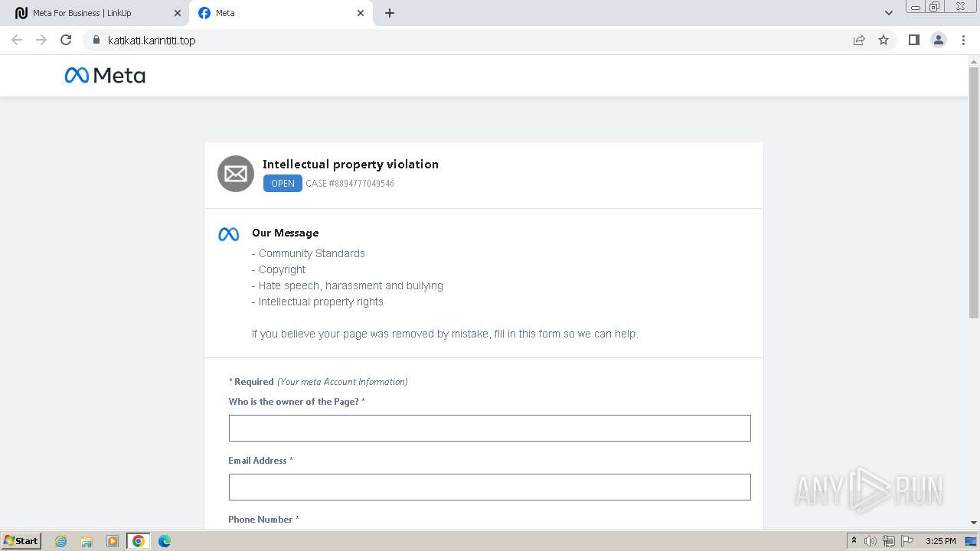Close the Meta For Business LinkUp tab
Screen dimensions: 980x551
(178, 13)
